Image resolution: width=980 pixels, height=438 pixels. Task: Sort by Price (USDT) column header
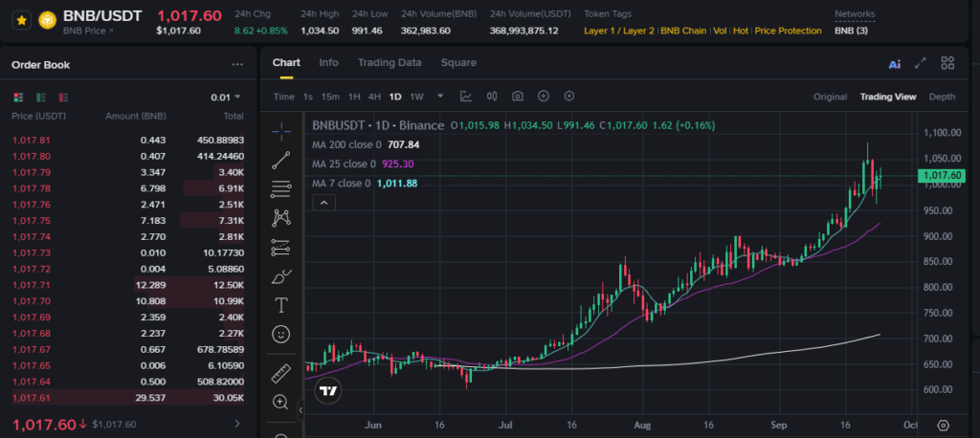pyautogui.click(x=38, y=117)
